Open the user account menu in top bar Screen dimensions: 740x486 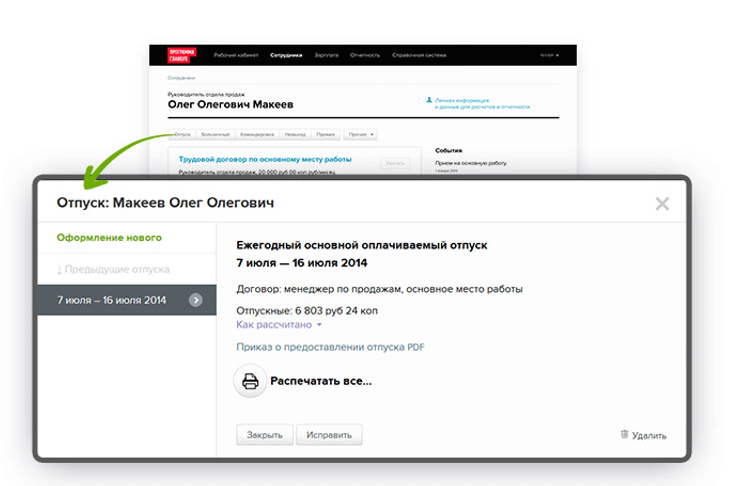(x=549, y=55)
